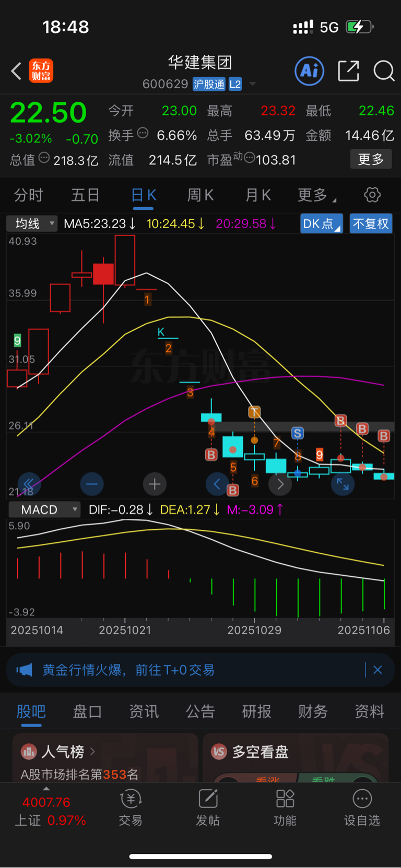Open 多空看盘 card
The width and height of the screenshot is (401, 868).
(x=296, y=757)
